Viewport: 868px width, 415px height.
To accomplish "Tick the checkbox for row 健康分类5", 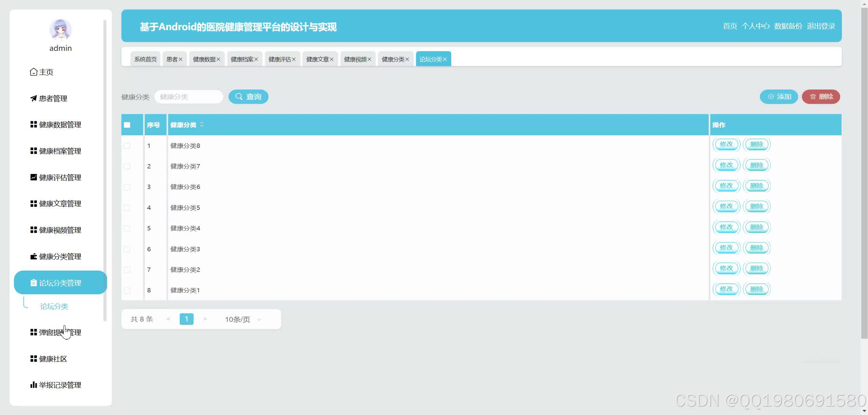I will [x=127, y=207].
